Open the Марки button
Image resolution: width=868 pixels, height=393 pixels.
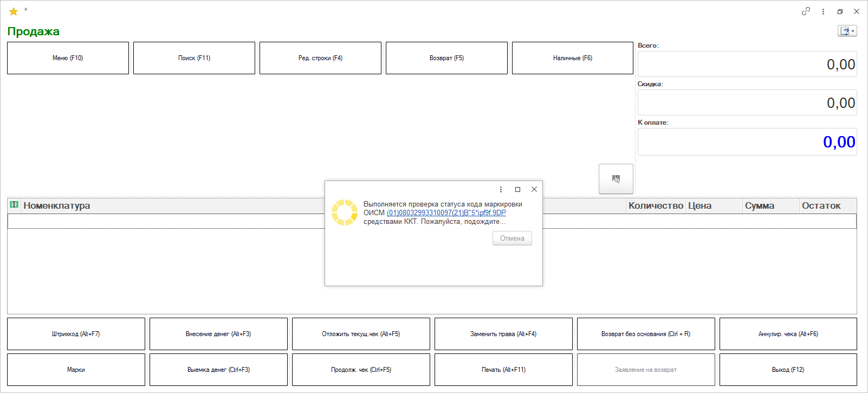(76, 370)
